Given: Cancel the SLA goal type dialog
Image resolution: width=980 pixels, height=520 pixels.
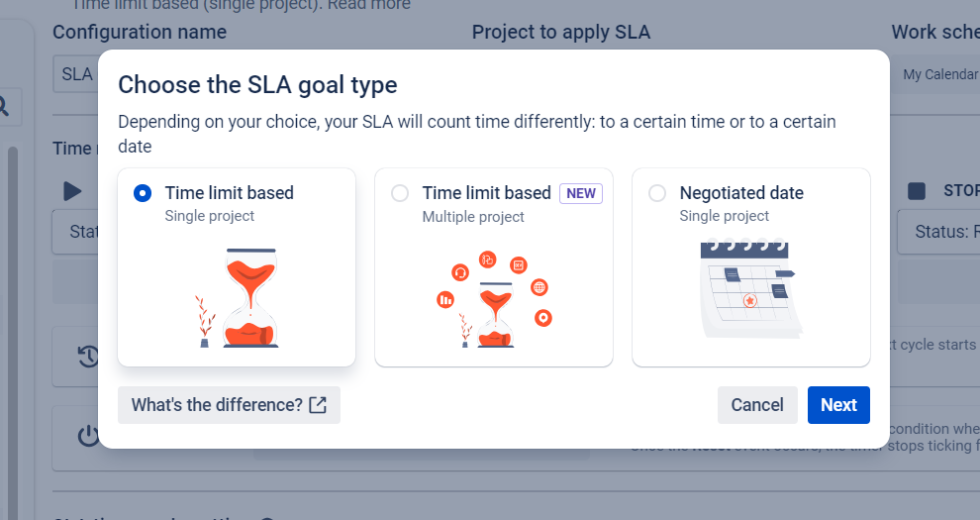Looking at the screenshot, I should (x=757, y=405).
